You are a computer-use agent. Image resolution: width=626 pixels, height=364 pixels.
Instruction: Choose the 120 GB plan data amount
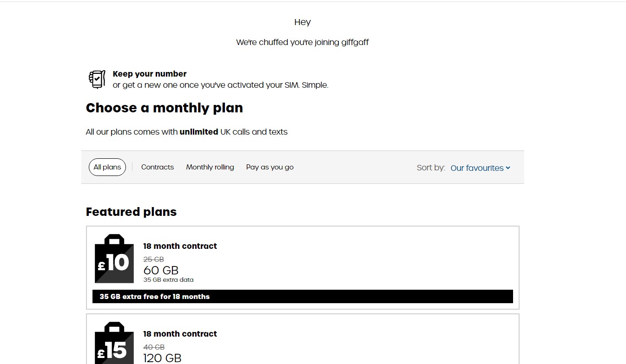coord(162,358)
